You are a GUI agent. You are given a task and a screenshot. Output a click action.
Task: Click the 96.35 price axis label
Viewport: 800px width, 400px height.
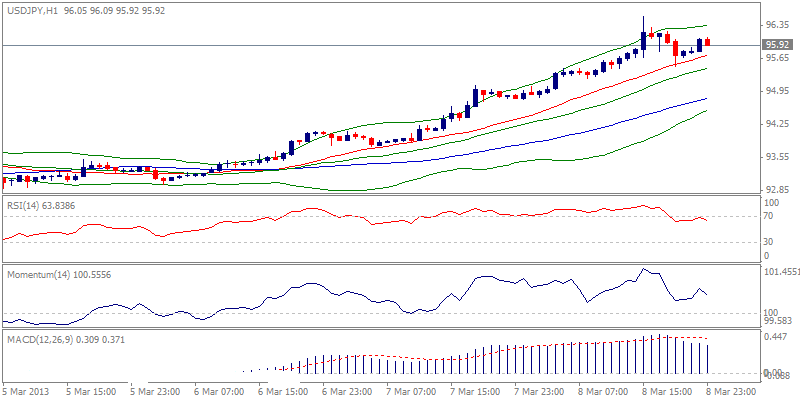click(x=777, y=24)
